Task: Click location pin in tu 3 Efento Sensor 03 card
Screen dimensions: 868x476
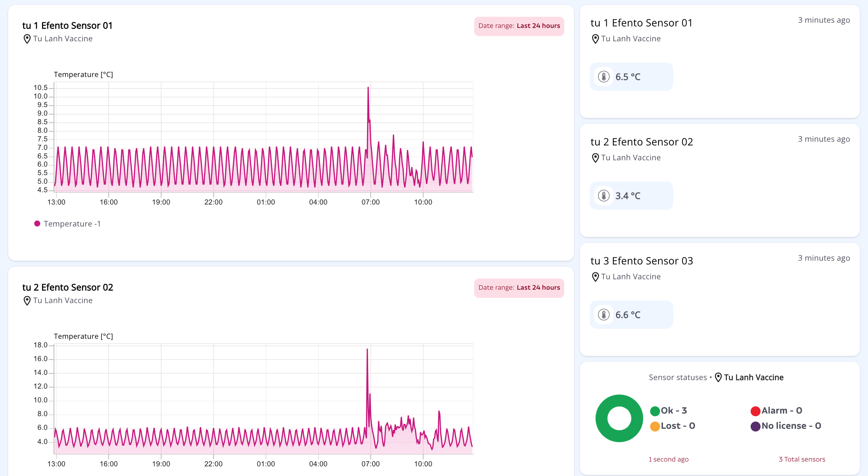Action: [x=595, y=277]
